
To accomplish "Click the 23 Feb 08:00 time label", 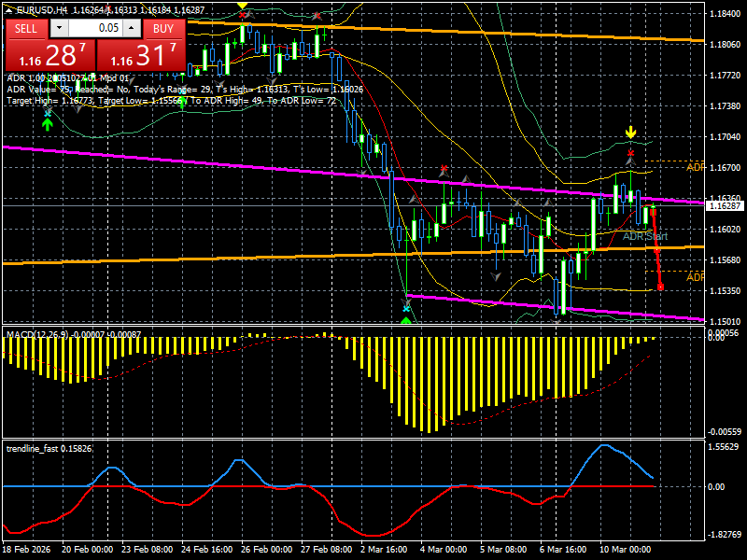I will [148, 549].
